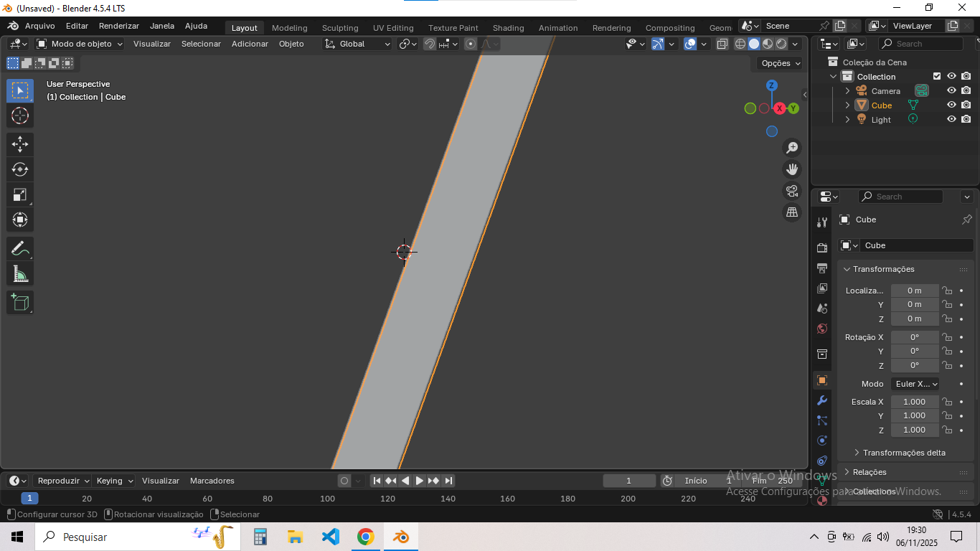Lock the Location X value
The height and width of the screenshot is (551, 980).
947,291
